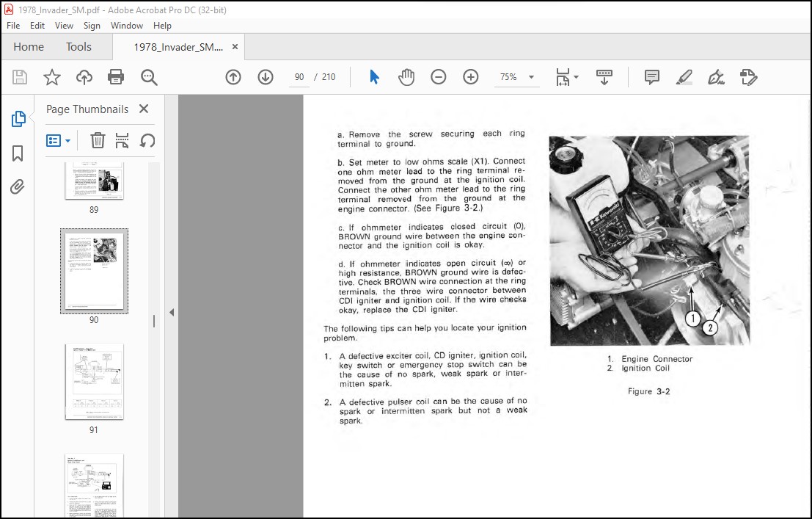Select the page 92 thumbnail at bottom
The image size is (812, 519).
coord(94,485)
